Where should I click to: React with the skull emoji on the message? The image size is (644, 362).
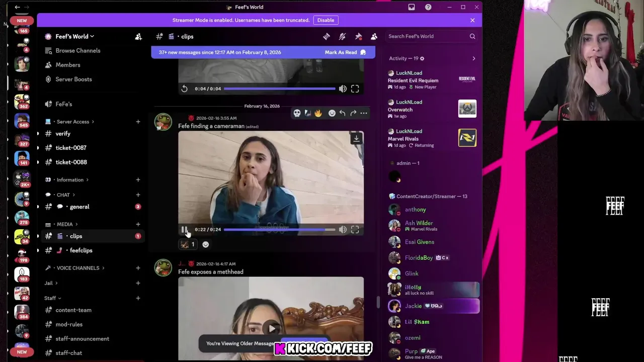297,113
